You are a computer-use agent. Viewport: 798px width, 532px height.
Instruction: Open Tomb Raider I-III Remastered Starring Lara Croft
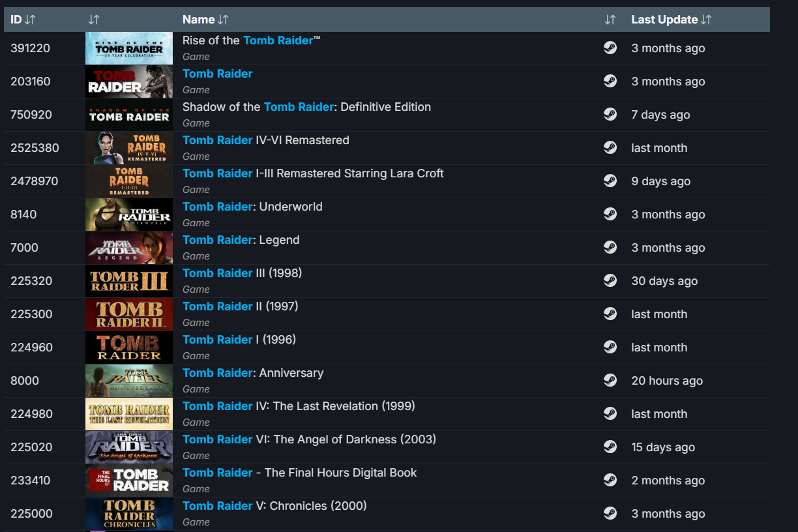click(x=313, y=173)
